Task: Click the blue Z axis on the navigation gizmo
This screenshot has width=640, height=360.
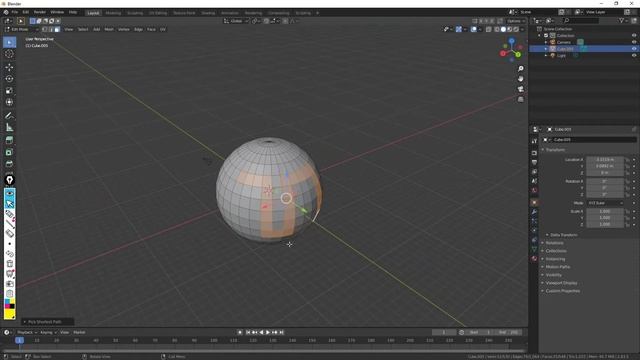Action: [x=511, y=41]
